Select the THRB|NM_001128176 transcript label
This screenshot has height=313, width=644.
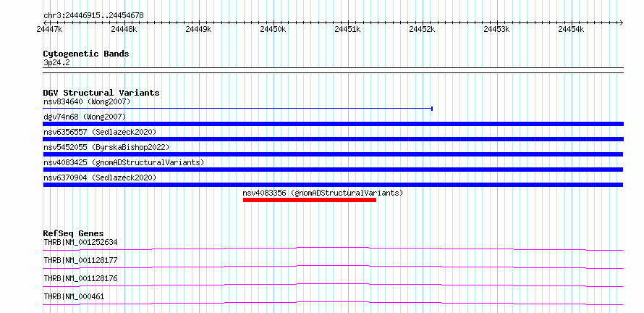[80, 278]
